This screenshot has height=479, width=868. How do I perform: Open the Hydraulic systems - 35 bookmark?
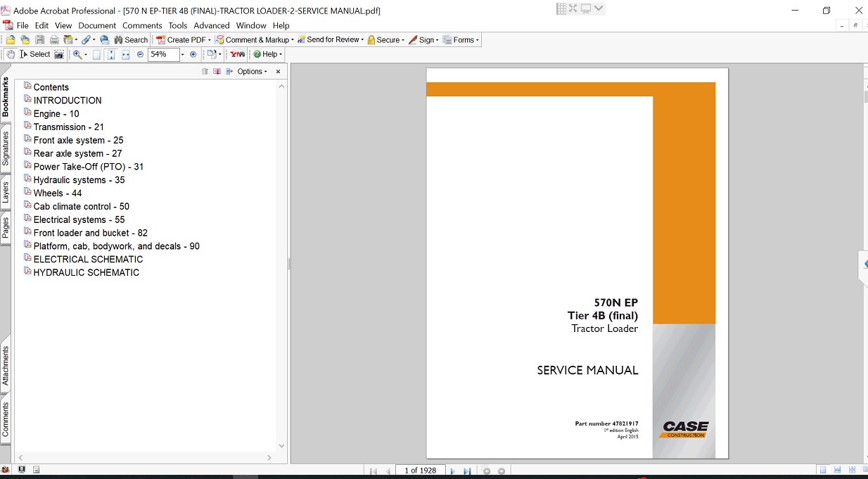pyautogui.click(x=79, y=180)
